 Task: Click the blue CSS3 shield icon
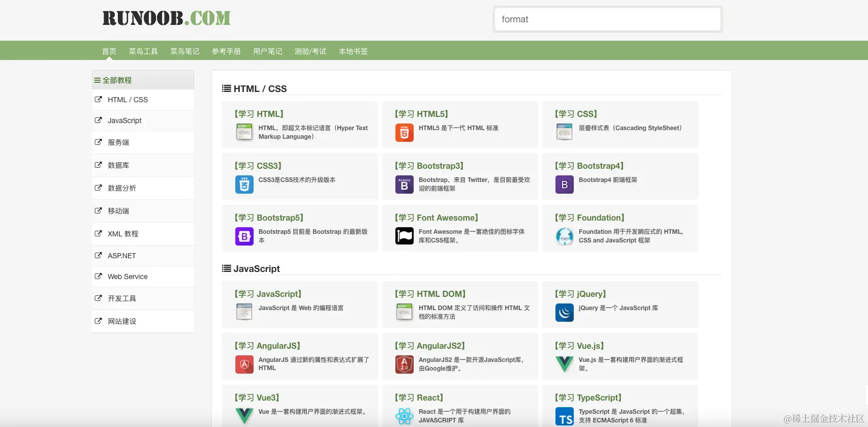click(x=244, y=185)
